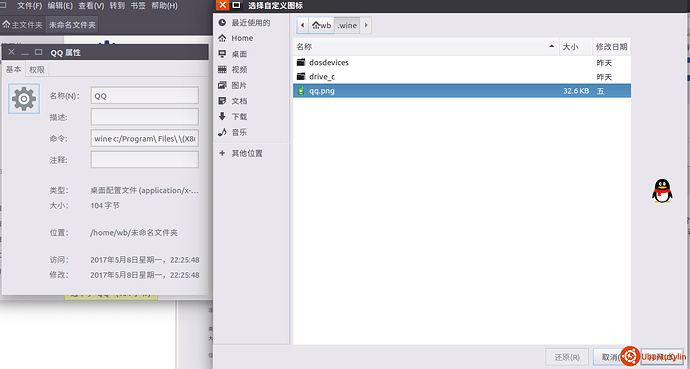Image resolution: width=690 pixels, height=369 pixels.
Task: Click the dosdevices folder icon
Action: (301, 62)
